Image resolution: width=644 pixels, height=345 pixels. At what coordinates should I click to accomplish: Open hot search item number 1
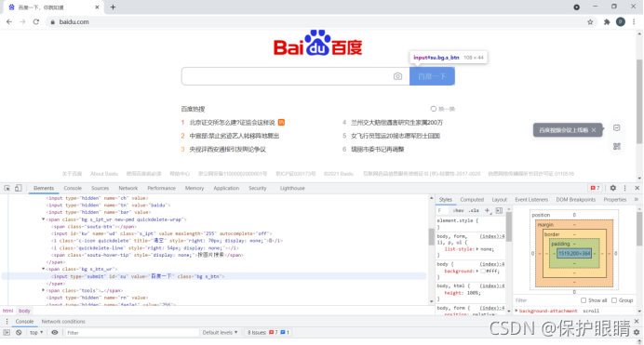tap(232, 123)
